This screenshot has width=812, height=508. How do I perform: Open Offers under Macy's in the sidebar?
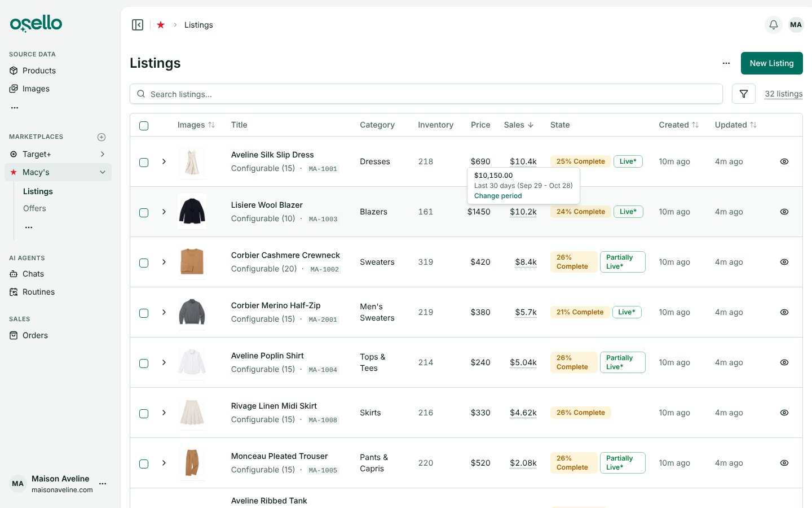[34, 208]
